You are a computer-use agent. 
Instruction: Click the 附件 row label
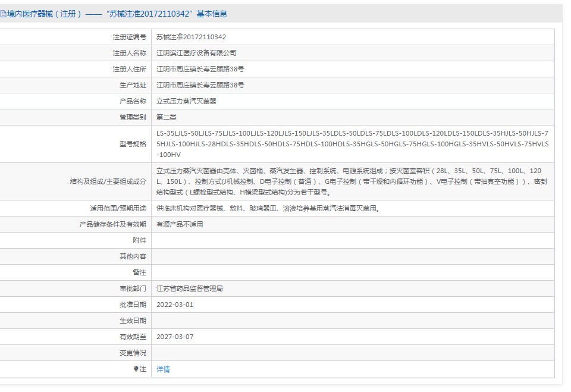coord(139,240)
